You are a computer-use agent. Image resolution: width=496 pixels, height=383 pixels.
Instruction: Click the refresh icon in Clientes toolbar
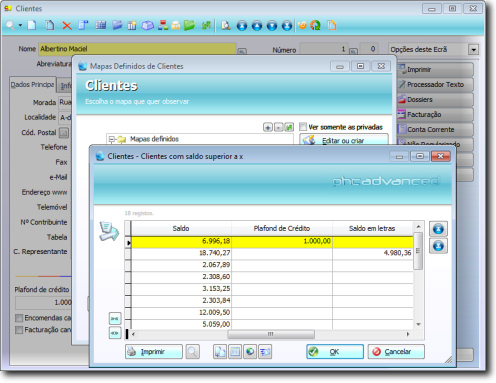[x=315, y=25]
